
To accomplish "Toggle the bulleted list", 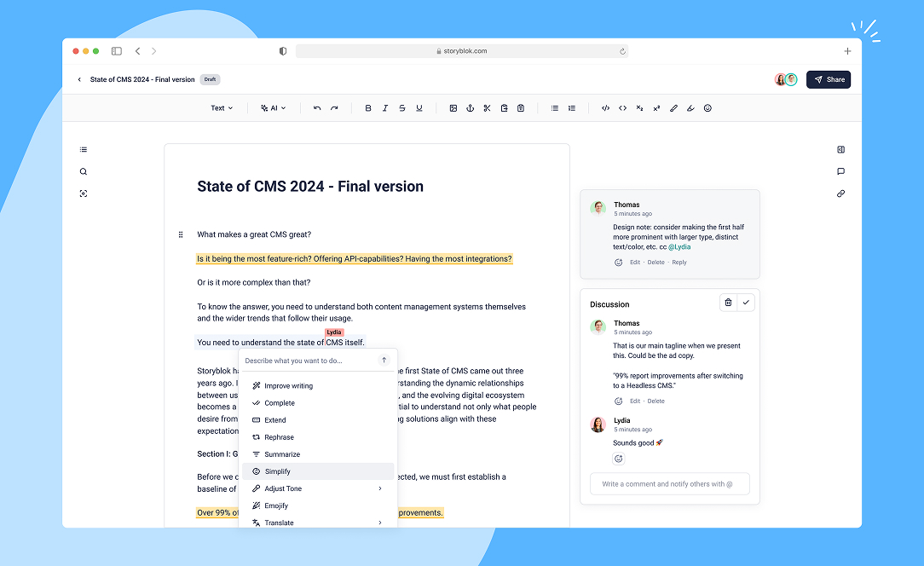I will tap(555, 108).
